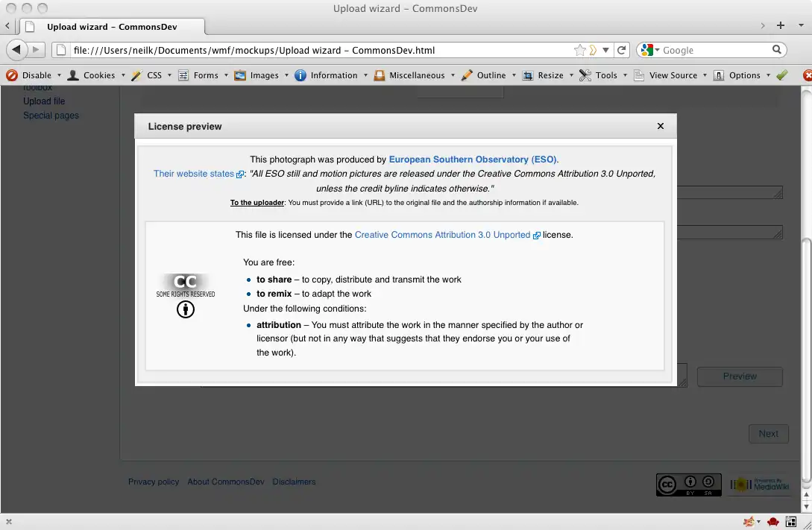Open Creative Commons Attribution 3.0 Unported link
Viewport: 812px width, 530px height.
coord(442,235)
